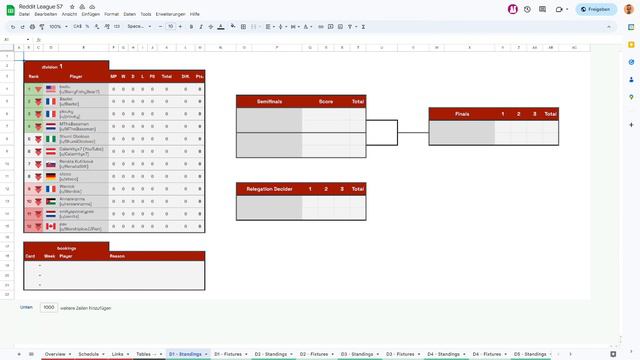Open the functions sigma menu
The height and width of the screenshot is (360, 640).
point(363,27)
